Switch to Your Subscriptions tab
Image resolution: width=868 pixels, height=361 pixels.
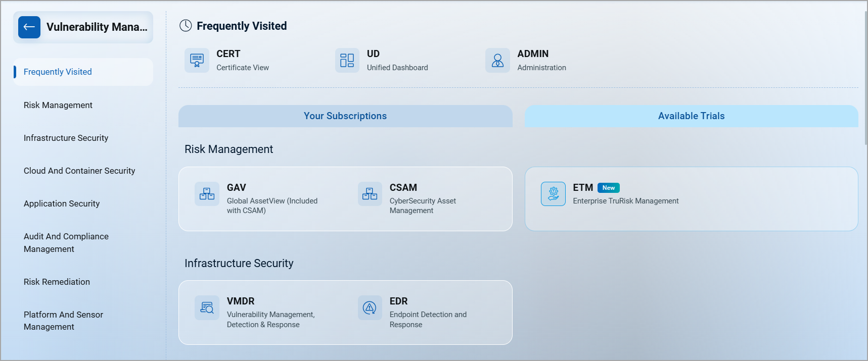345,116
